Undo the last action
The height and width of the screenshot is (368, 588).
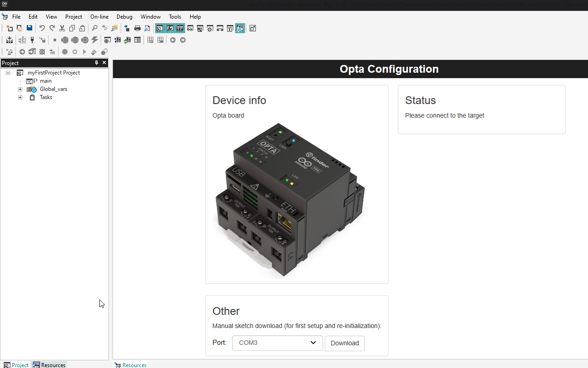pos(42,28)
